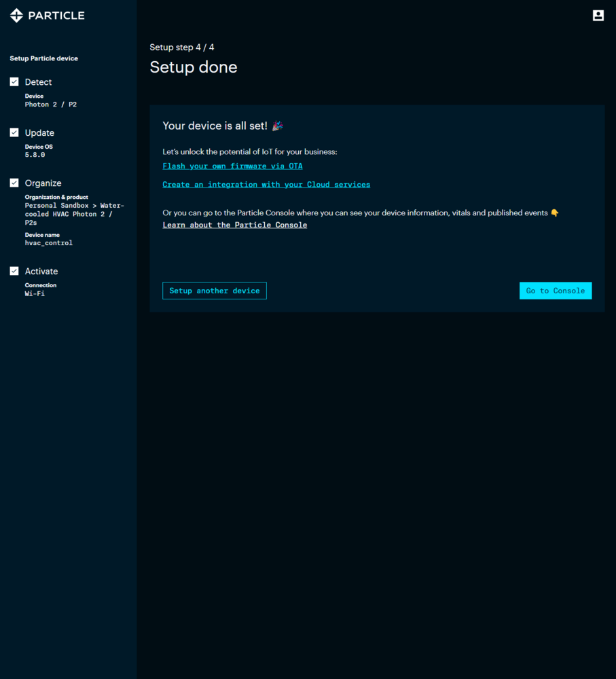Click the pointing-down hand emoji
Screen dimensions: 616x679
[x=554, y=213]
